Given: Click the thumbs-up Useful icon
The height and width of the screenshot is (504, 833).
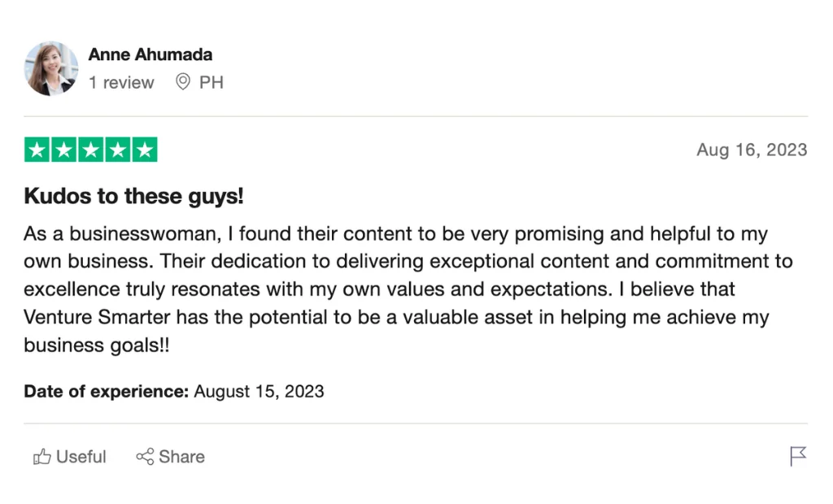Looking at the screenshot, I should (42, 456).
